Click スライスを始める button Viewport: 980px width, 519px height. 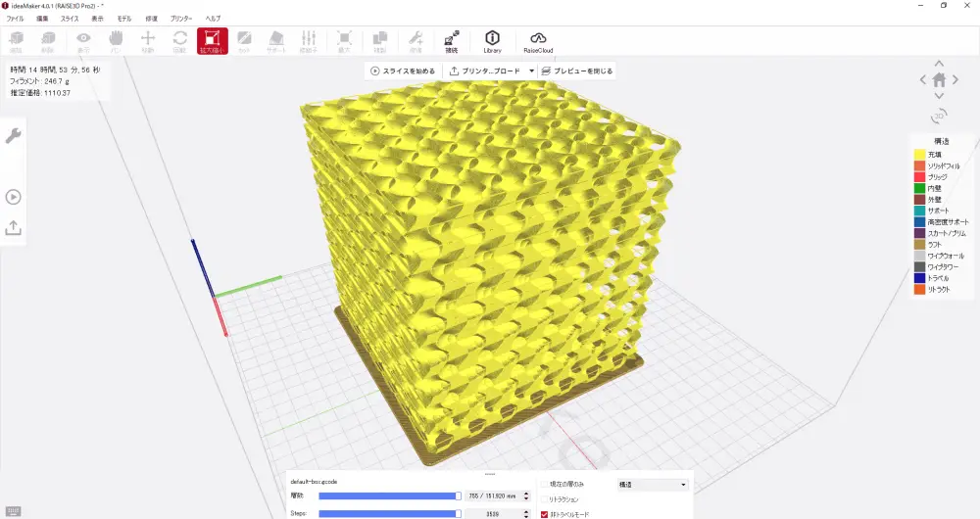(x=404, y=71)
